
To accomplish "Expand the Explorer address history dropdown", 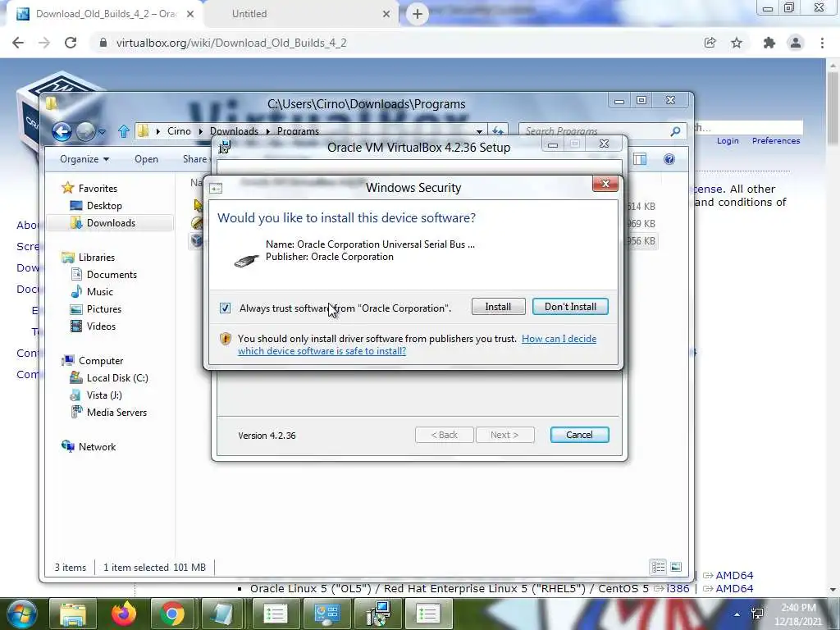I will [479, 131].
